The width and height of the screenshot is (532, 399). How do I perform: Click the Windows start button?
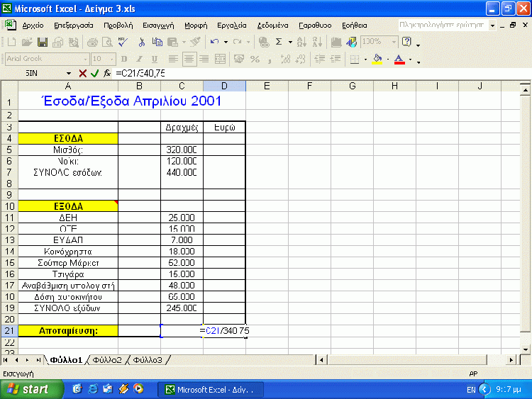click(x=31, y=390)
